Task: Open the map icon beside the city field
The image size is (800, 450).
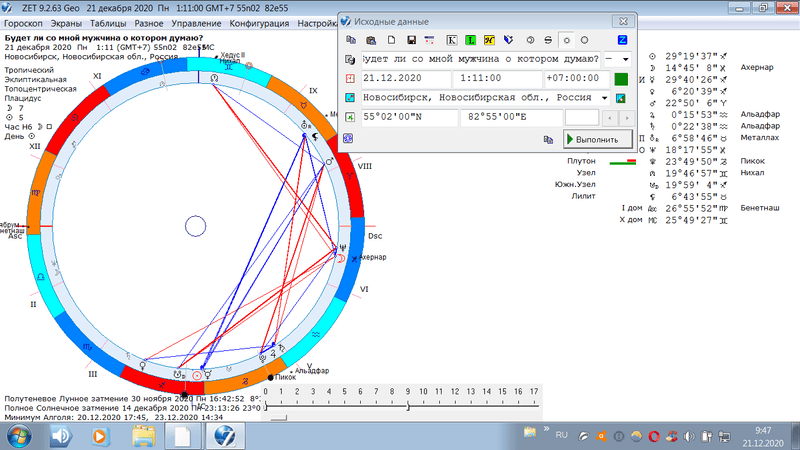Action: (x=621, y=98)
